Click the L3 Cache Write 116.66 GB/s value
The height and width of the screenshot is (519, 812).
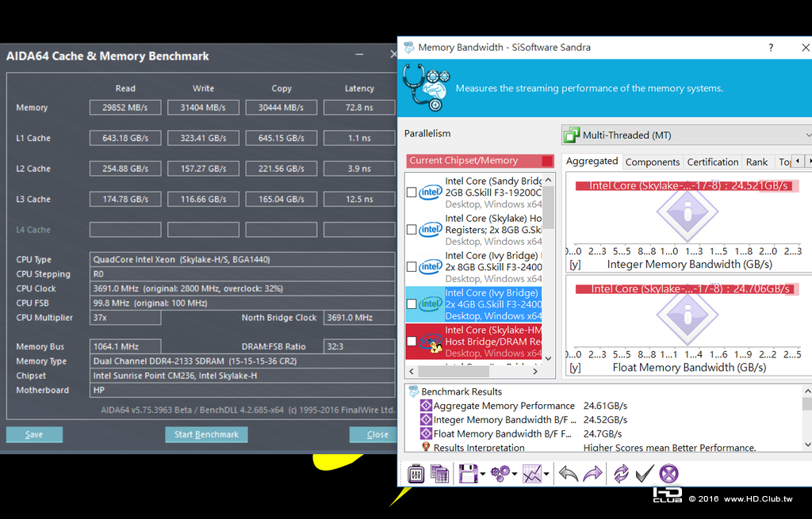pos(203,199)
